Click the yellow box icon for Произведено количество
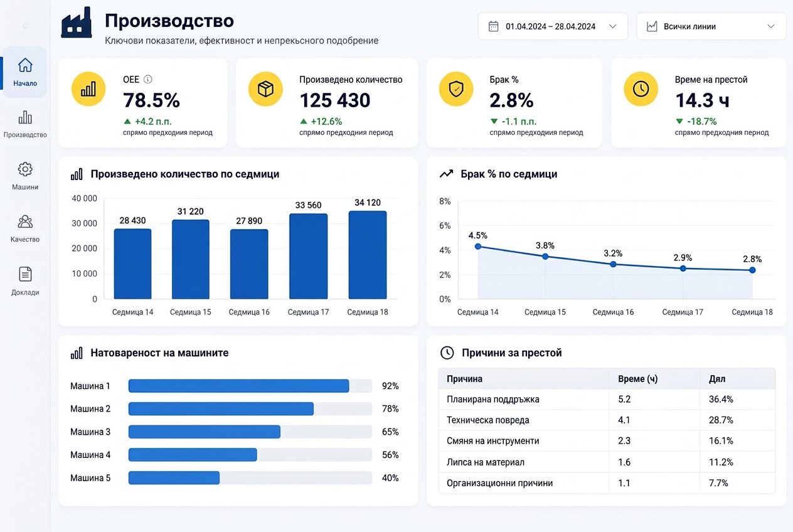 tap(265, 89)
